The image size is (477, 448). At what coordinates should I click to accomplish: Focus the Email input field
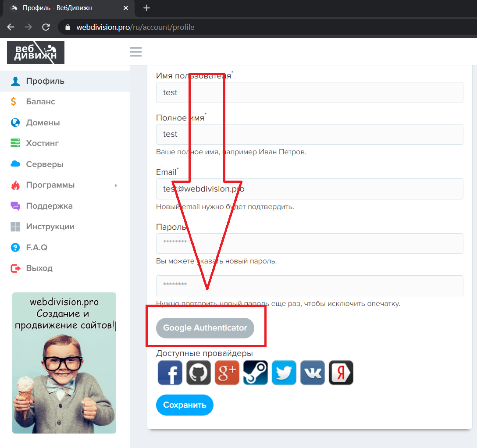(309, 189)
